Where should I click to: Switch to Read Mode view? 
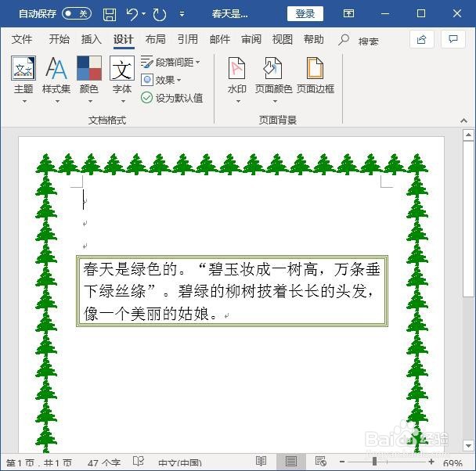coord(261,462)
